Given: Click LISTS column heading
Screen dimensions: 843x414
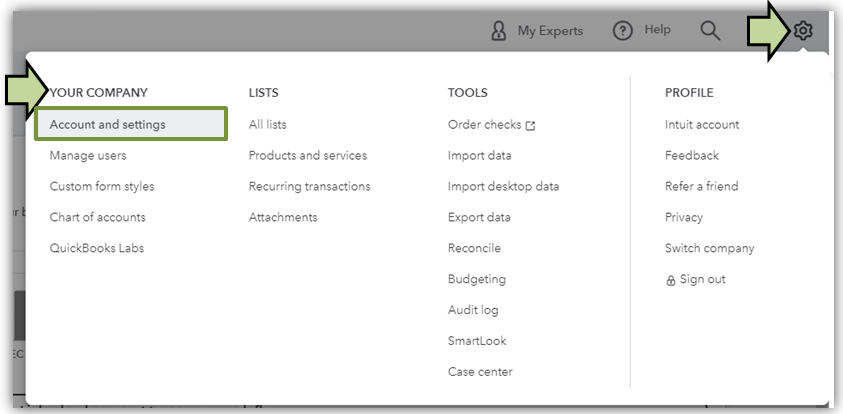Looking at the screenshot, I should 263,92.
